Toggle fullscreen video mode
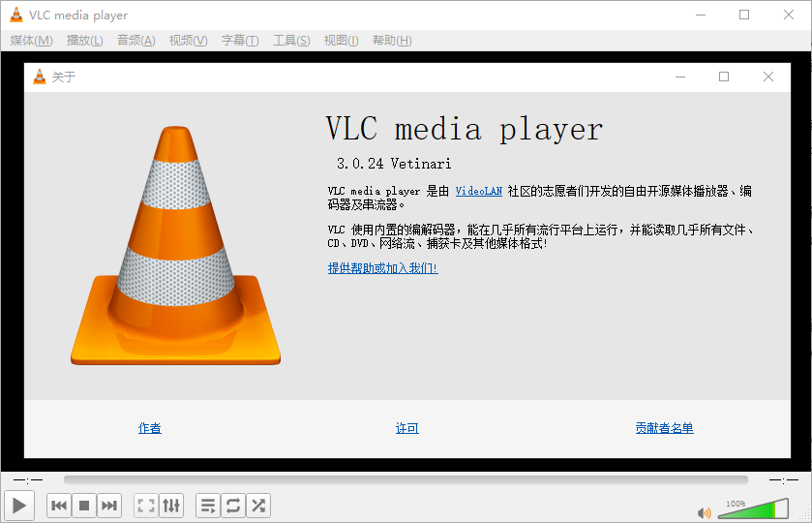Screen dimensions: 812x523 (x=146, y=506)
